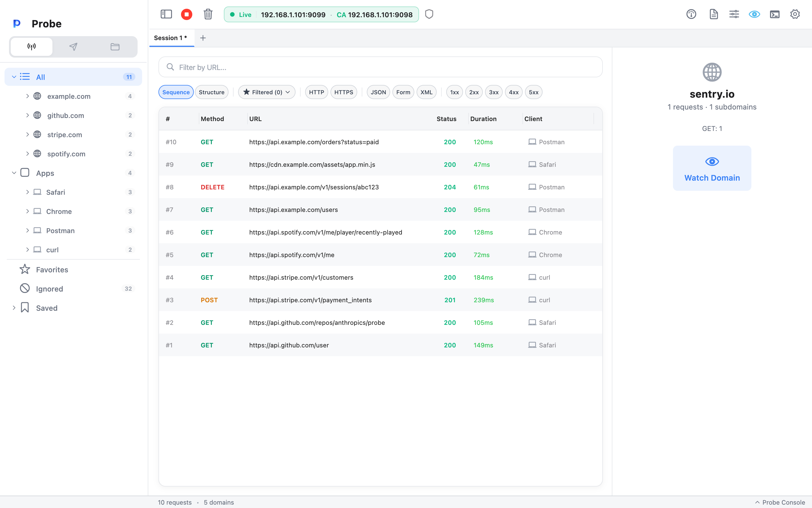
Task: Open request #10 orders?status=paid row
Action: pos(381,142)
